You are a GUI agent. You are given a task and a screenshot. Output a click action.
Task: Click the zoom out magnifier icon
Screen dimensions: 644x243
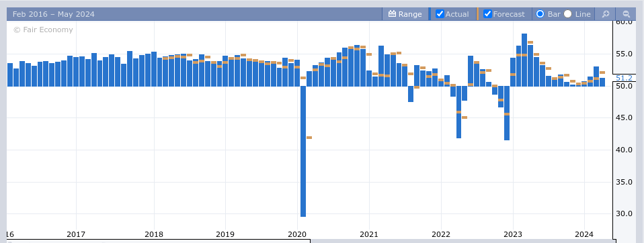click(x=627, y=14)
